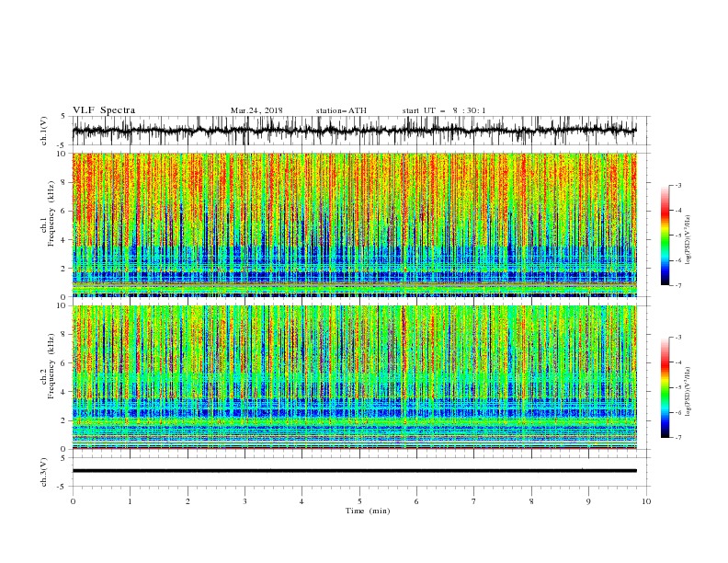Click the ch.1 spectrogram color scale bar
The image size is (728, 563).
click(x=665, y=236)
